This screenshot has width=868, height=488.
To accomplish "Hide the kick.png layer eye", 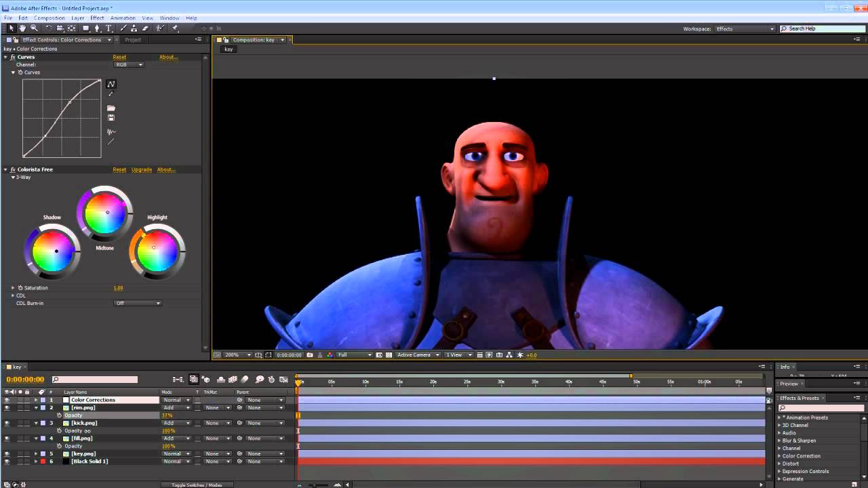I will pos(7,423).
